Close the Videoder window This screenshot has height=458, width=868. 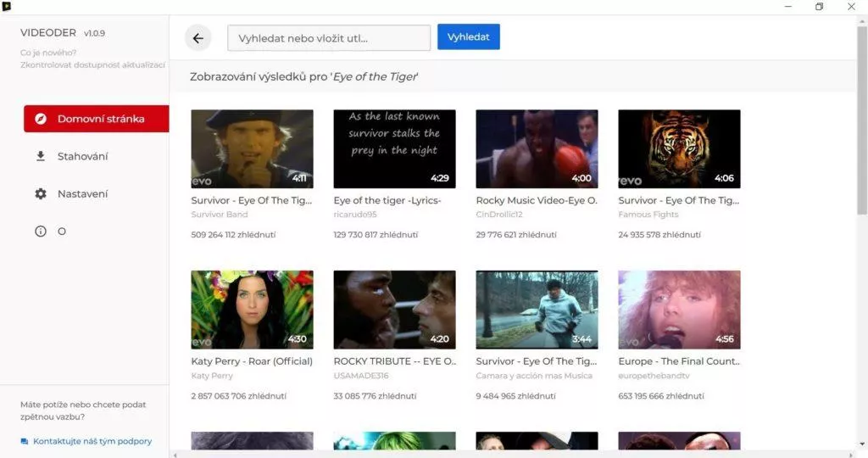coord(851,6)
